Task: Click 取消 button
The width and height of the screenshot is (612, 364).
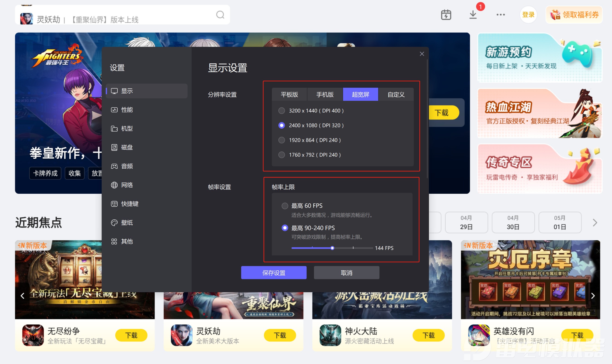Action: pos(347,273)
